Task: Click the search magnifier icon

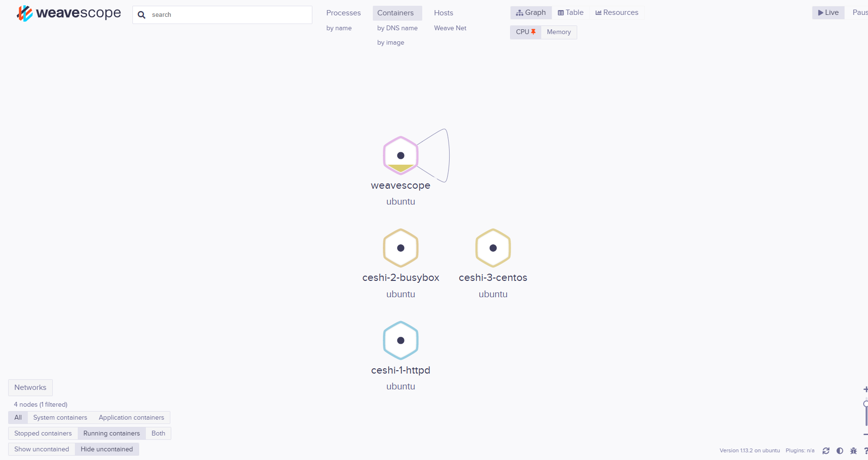Action: (142, 15)
